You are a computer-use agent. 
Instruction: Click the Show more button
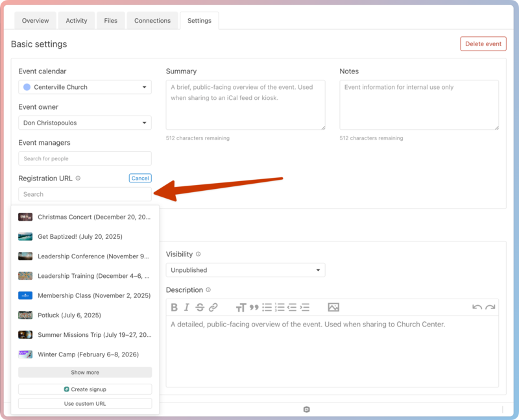[84, 372]
